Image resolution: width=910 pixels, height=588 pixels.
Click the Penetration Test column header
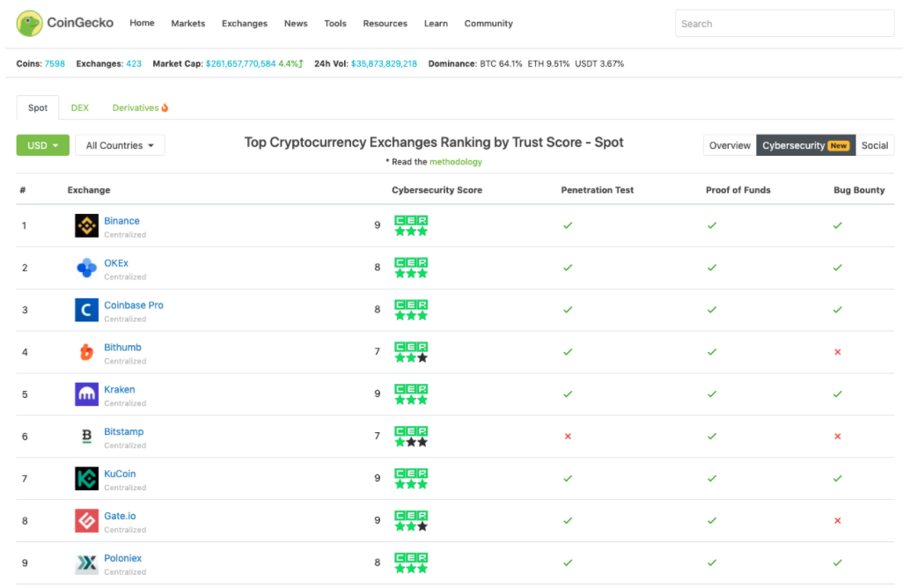[598, 190]
